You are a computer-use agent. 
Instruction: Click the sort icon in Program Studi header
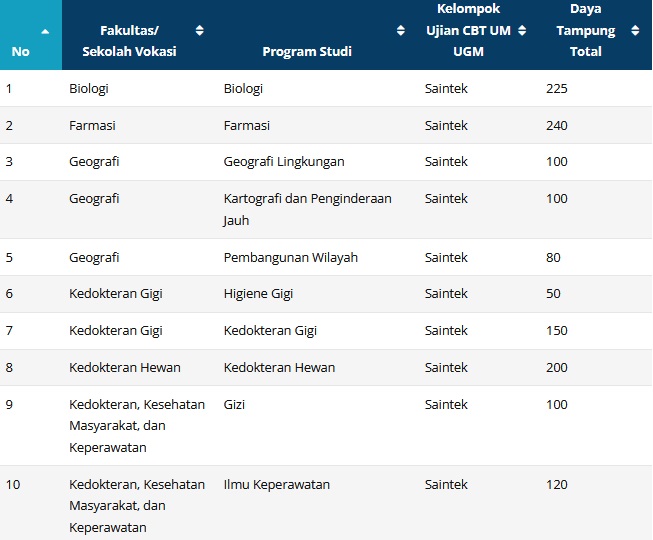point(401,30)
